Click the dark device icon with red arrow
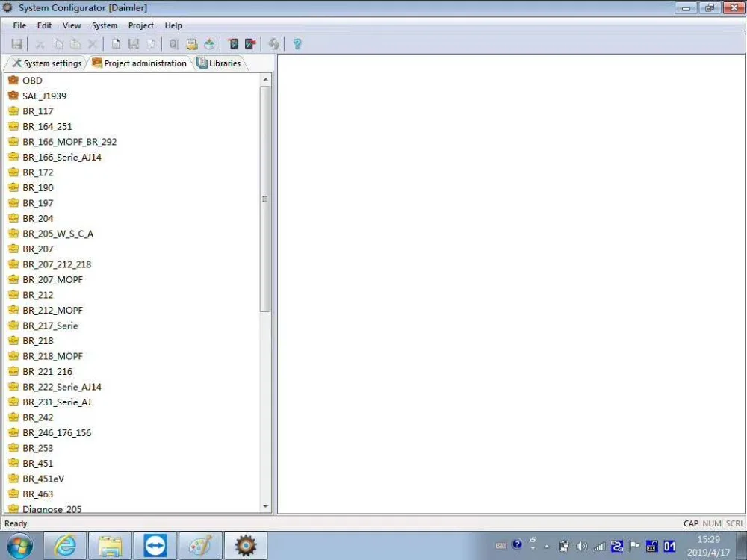 (250, 44)
